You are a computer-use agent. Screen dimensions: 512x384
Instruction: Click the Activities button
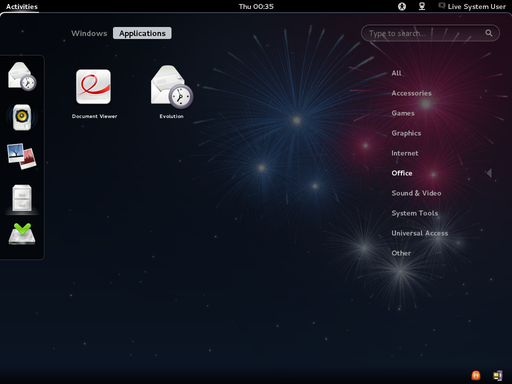(22, 6)
